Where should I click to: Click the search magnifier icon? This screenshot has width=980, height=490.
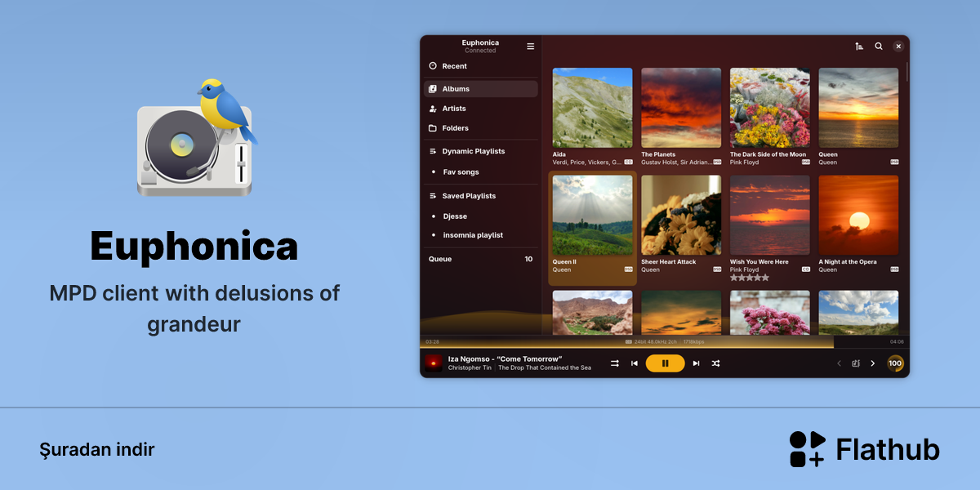(x=879, y=47)
